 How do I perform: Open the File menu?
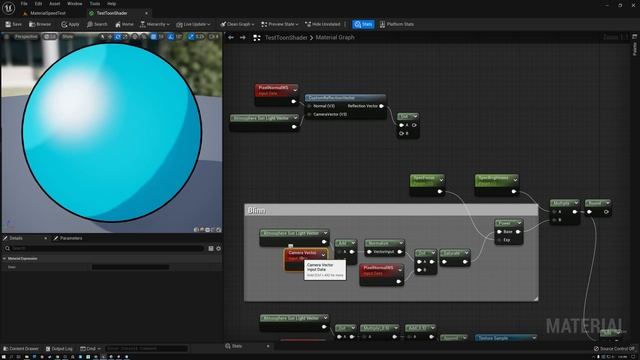[x=24, y=4]
